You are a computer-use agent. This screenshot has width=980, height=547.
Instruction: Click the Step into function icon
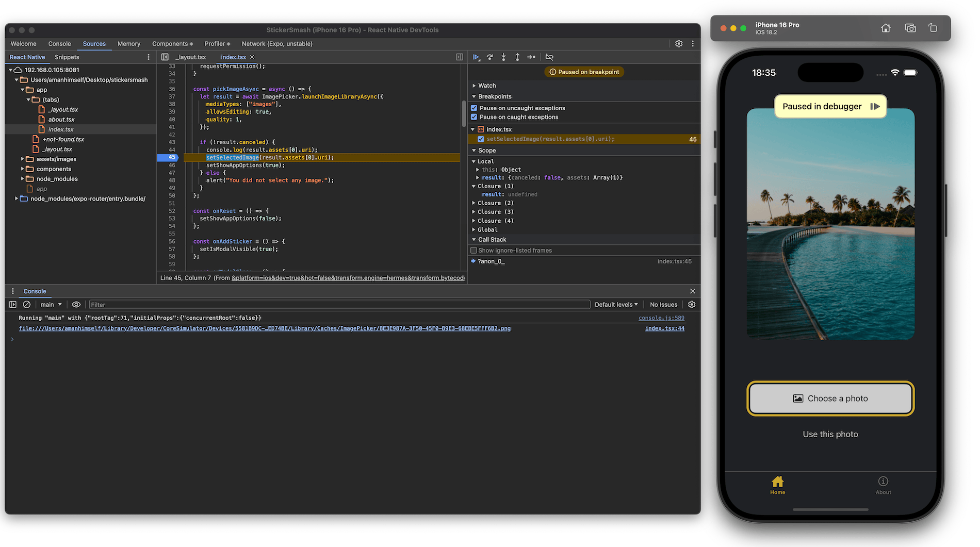point(503,57)
